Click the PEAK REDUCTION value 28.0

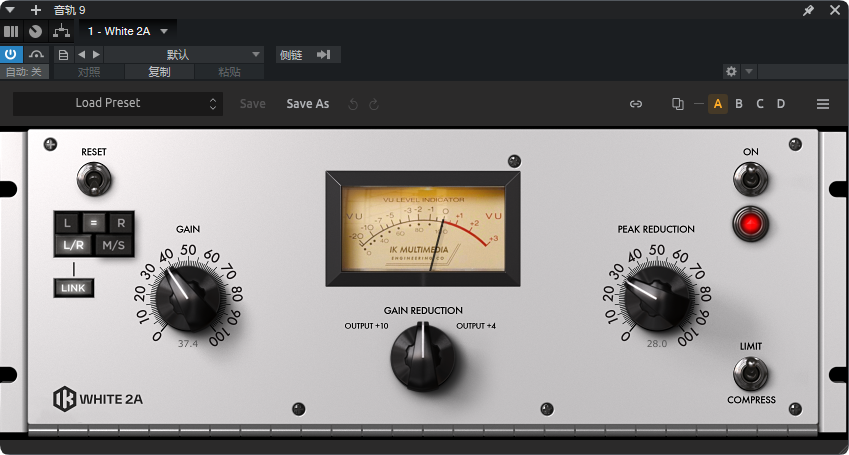pyautogui.click(x=657, y=343)
